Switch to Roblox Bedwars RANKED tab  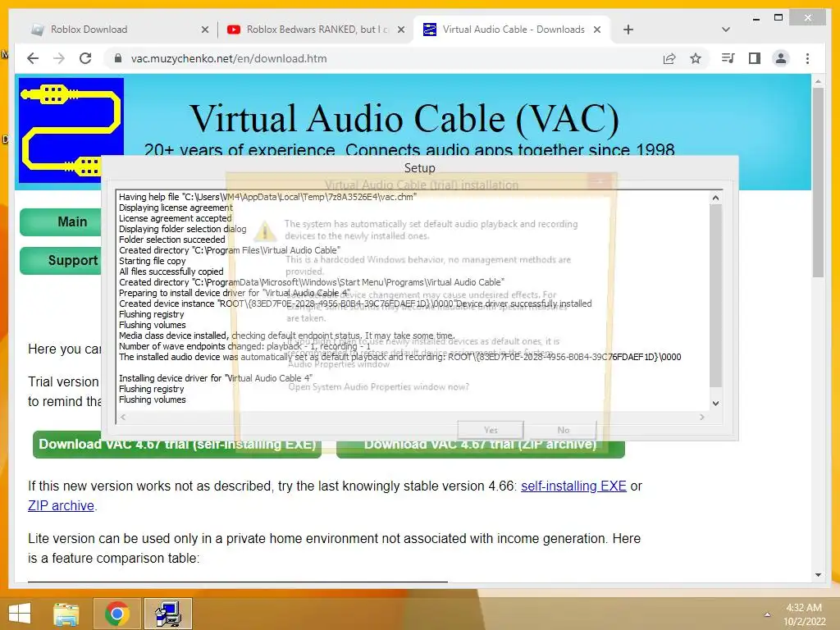pos(317,30)
